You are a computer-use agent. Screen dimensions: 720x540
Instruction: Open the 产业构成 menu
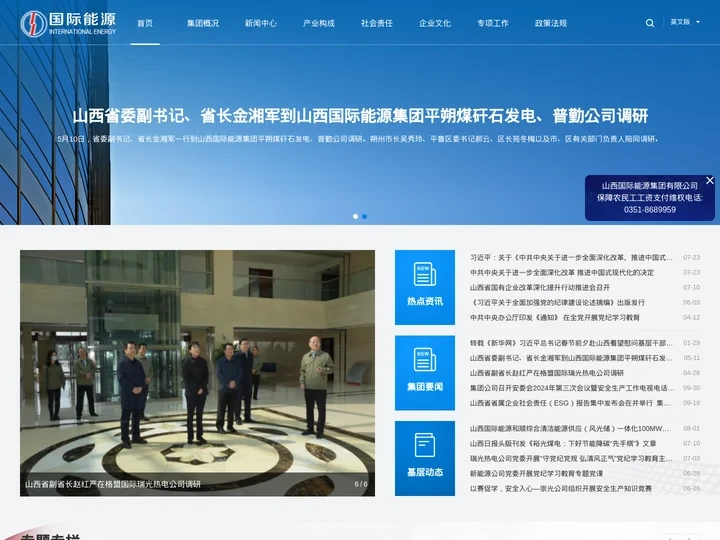(x=319, y=23)
